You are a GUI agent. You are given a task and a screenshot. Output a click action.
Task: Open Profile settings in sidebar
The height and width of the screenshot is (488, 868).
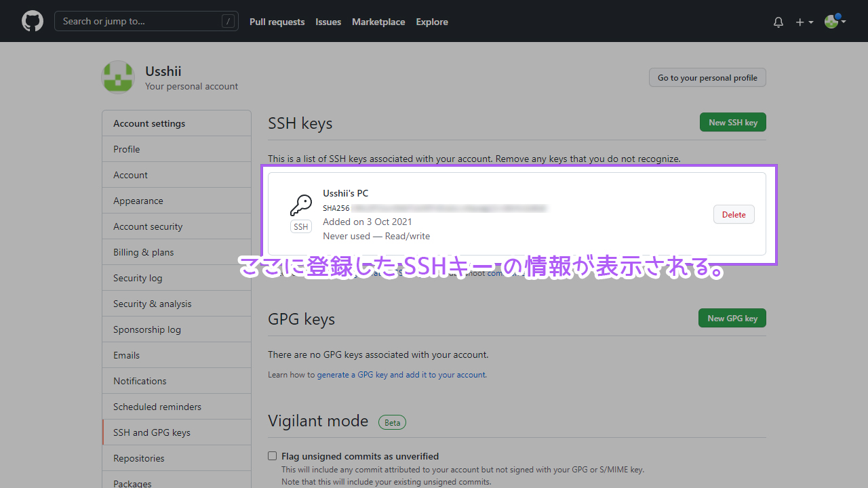(x=176, y=149)
